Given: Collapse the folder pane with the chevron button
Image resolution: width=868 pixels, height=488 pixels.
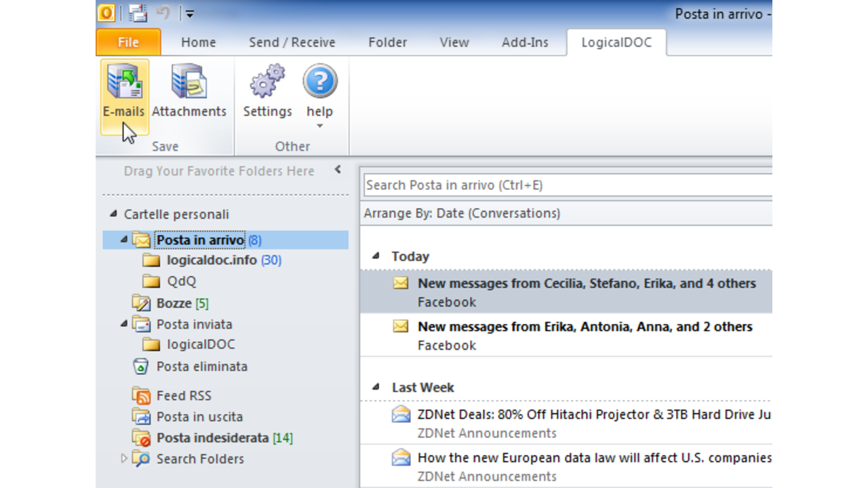Looking at the screenshot, I should pyautogui.click(x=337, y=170).
